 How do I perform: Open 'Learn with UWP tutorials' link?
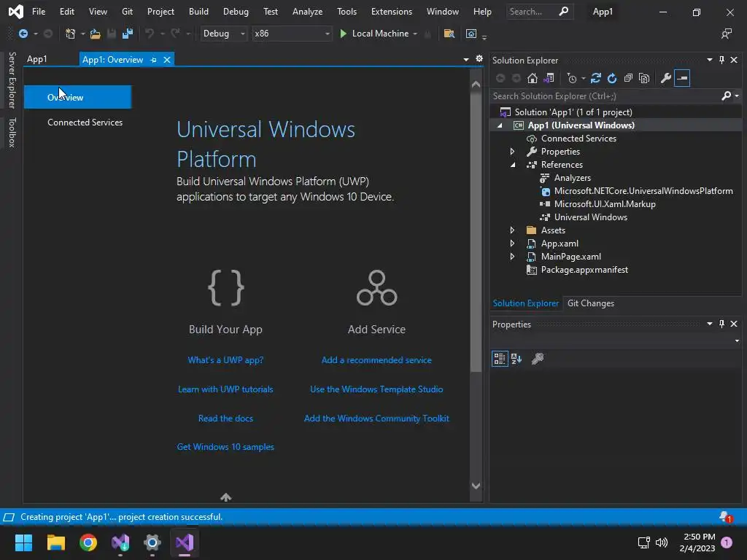coord(225,389)
